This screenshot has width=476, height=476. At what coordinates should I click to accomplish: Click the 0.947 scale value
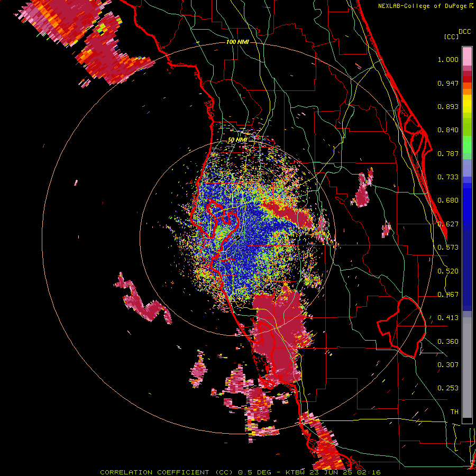(448, 83)
